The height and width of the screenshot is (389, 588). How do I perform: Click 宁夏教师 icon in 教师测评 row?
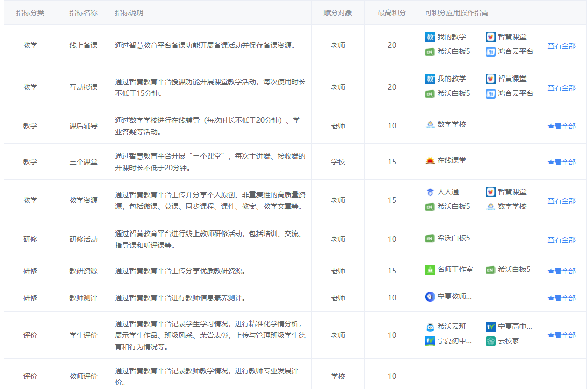tap(430, 297)
